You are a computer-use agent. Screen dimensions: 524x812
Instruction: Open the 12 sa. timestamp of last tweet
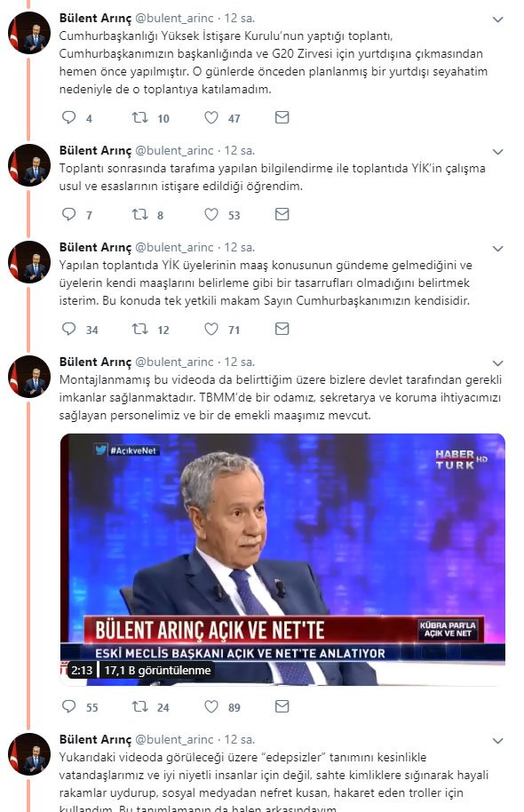(239, 739)
